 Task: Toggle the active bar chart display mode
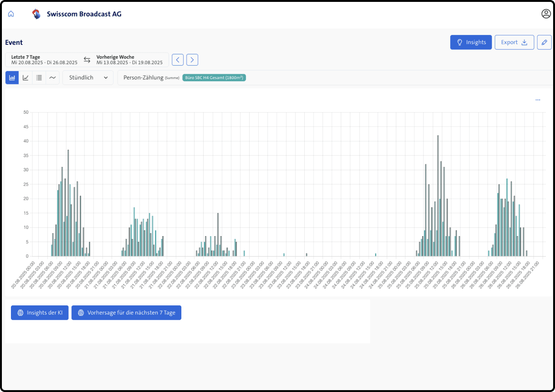[12, 78]
